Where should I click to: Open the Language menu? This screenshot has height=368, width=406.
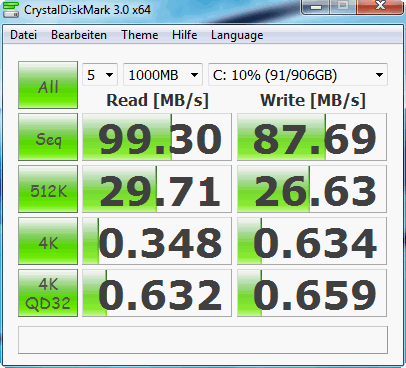coord(237,35)
